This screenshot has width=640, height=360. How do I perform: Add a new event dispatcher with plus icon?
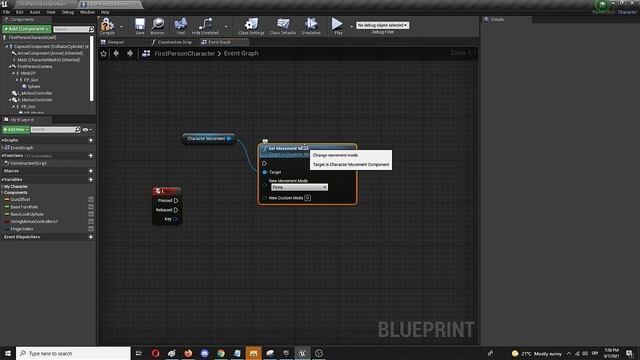click(91, 237)
